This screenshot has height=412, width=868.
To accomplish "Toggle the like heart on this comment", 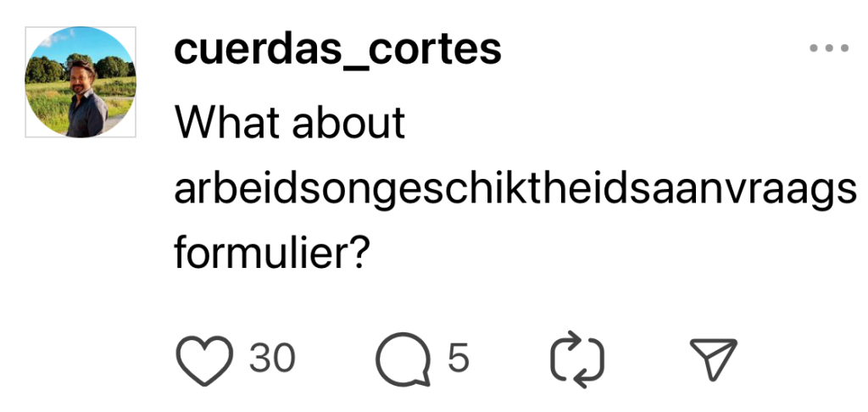I will (x=207, y=360).
